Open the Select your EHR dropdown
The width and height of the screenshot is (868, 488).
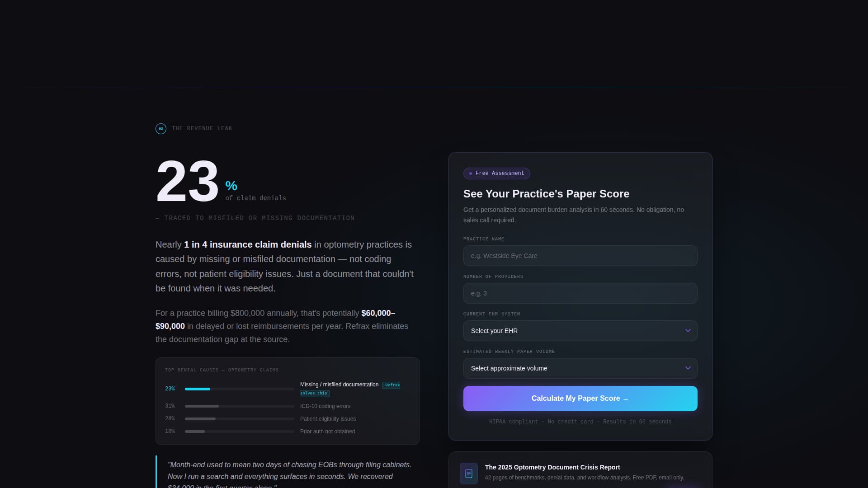[580, 331]
